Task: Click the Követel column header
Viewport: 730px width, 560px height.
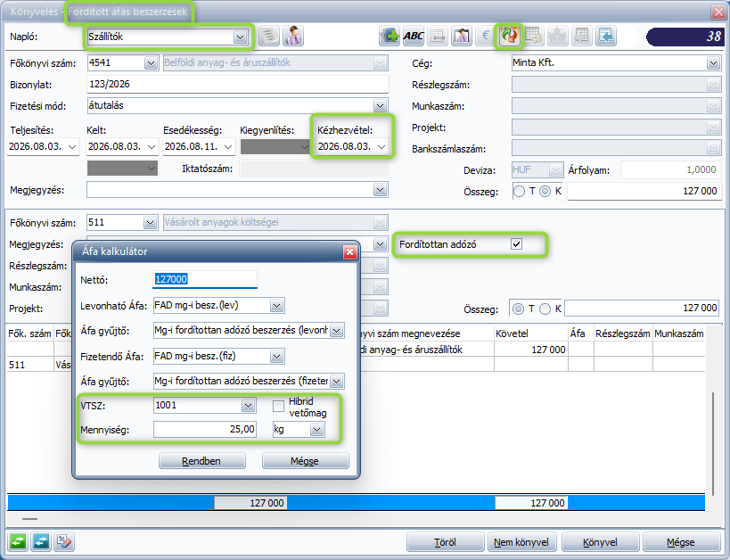Action: tap(530, 334)
